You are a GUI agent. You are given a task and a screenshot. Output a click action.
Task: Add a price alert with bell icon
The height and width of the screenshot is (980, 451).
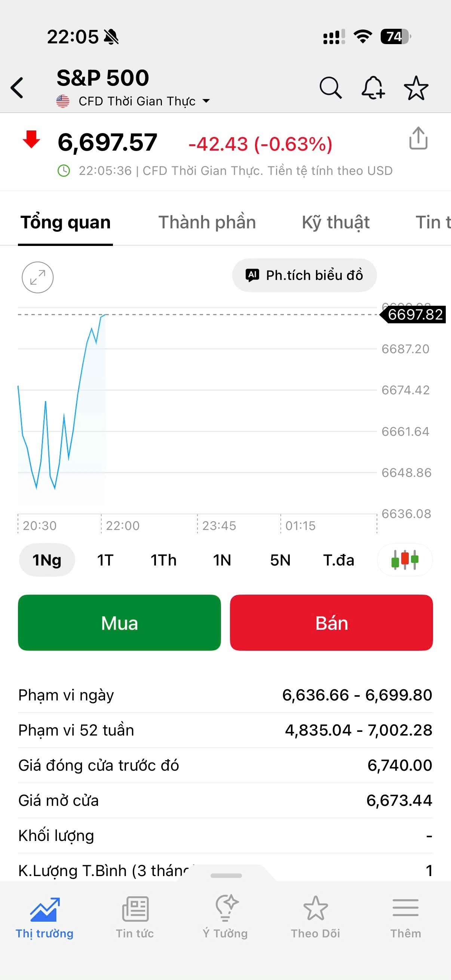pyautogui.click(x=373, y=88)
